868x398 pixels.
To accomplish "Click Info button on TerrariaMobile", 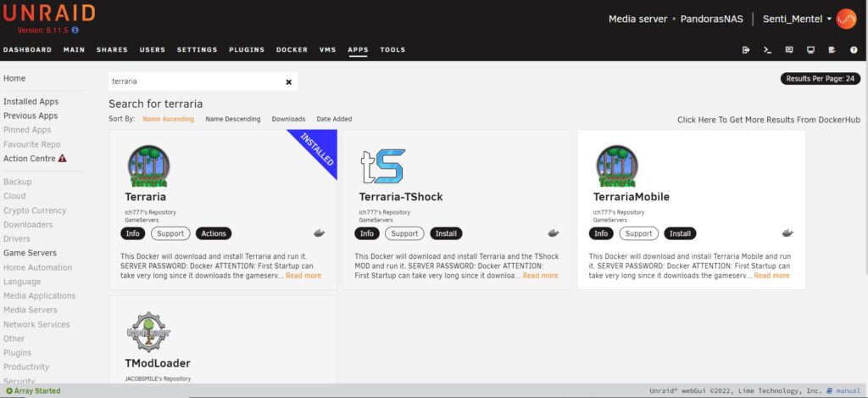I will pos(601,233).
